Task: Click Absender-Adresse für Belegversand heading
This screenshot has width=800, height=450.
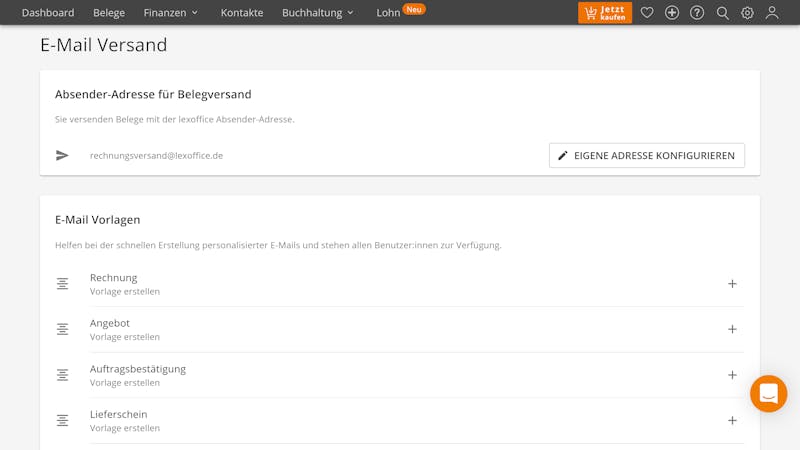Action: [153, 94]
